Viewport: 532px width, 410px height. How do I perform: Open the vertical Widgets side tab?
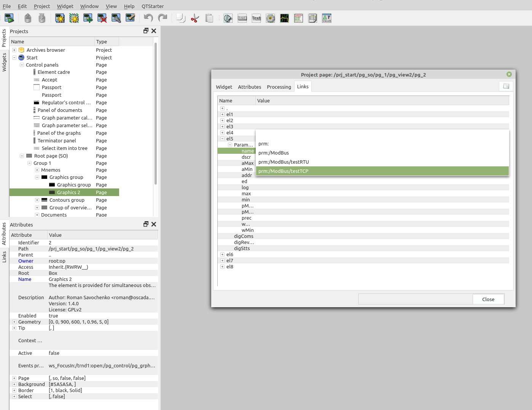[x=4, y=62]
